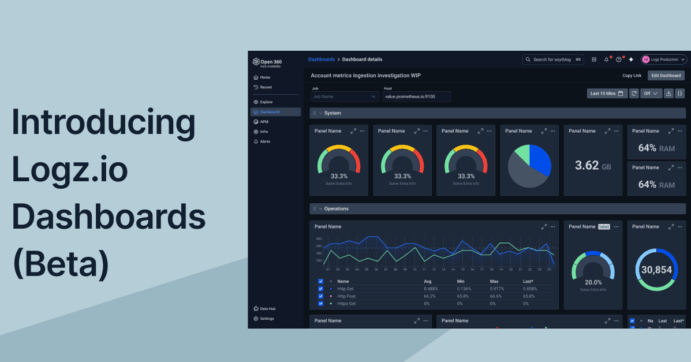Open more options on line chart panel

(553, 227)
